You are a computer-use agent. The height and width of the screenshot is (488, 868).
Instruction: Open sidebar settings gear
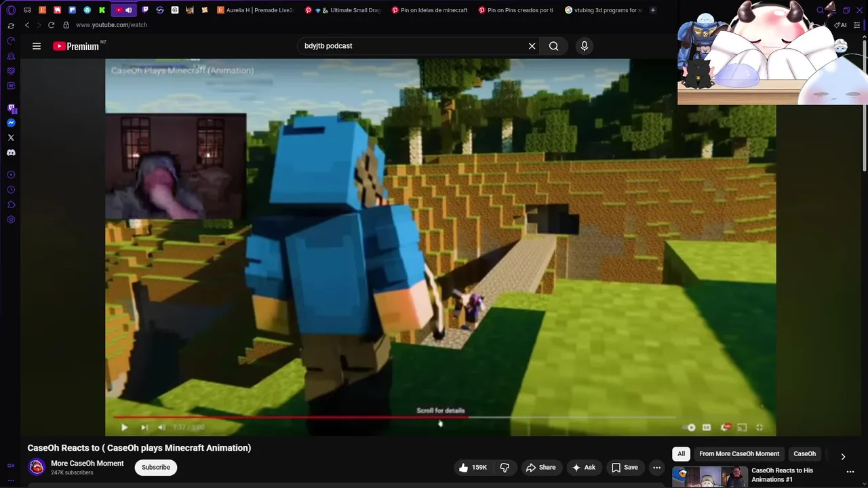(x=11, y=220)
